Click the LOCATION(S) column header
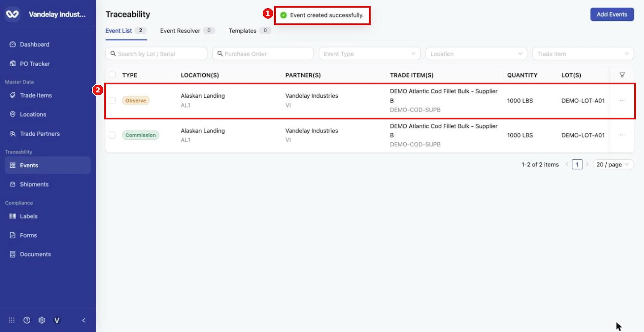The image size is (644, 332). point(200,75)
